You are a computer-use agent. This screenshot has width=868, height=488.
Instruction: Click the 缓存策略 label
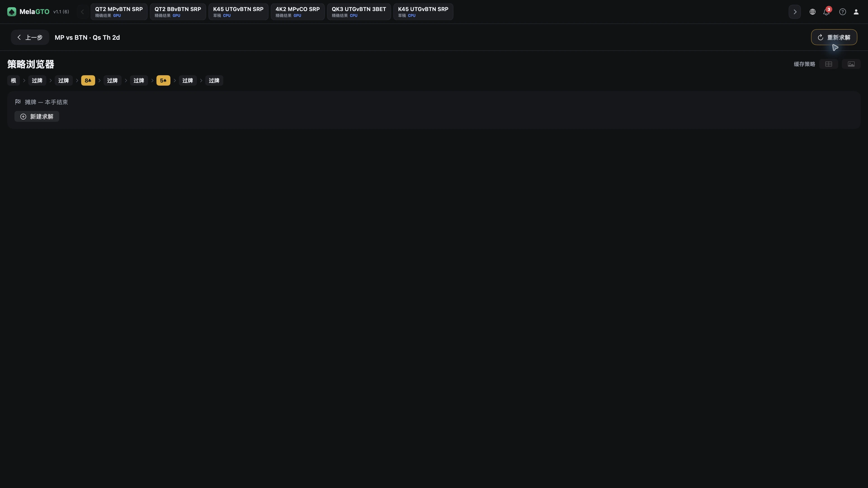804,64
